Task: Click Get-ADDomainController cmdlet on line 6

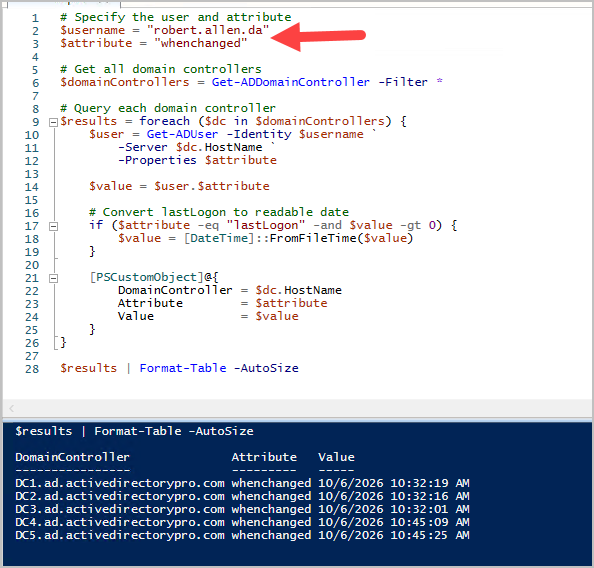Action: pyautogui.click(x=291, y=82)
